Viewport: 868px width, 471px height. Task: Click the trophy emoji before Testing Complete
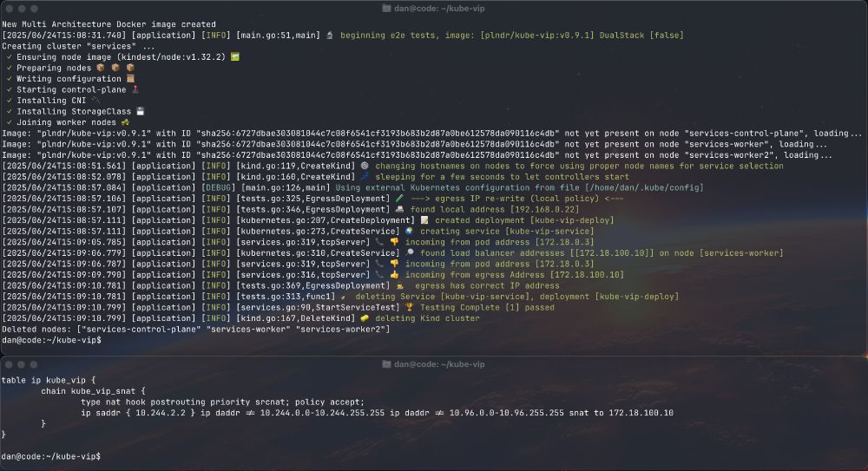(409, 307)
